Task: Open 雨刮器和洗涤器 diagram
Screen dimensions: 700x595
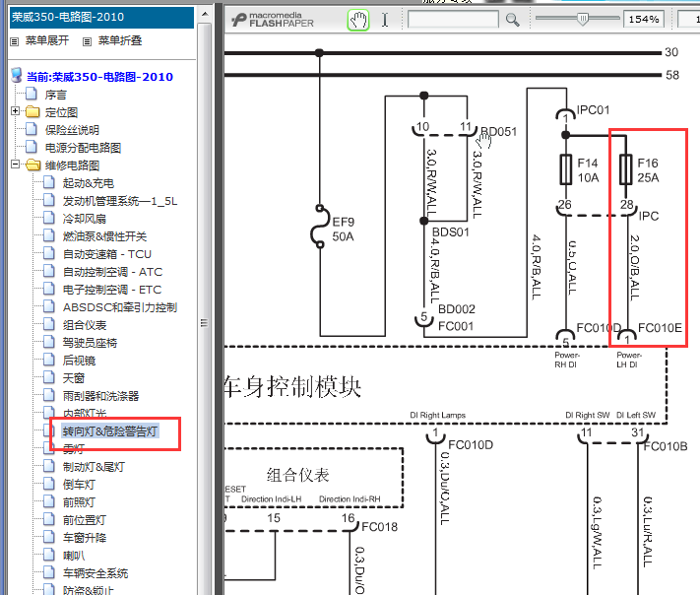Action: 100,396
